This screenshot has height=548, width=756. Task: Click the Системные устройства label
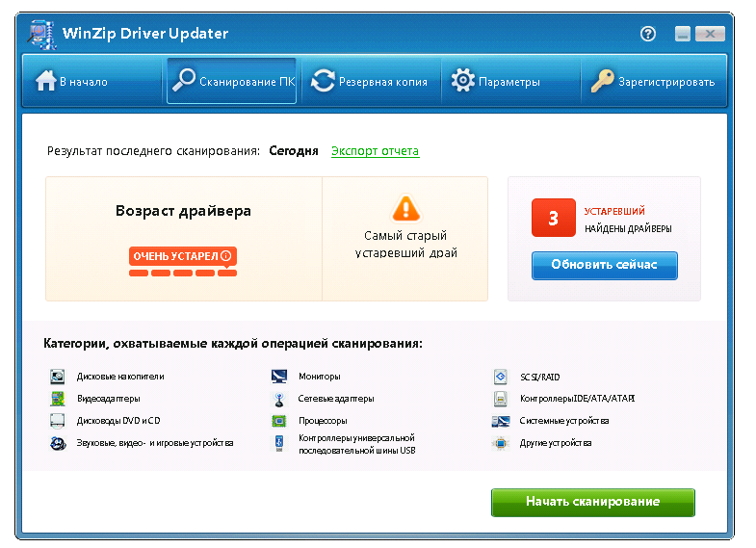(563, 421)
